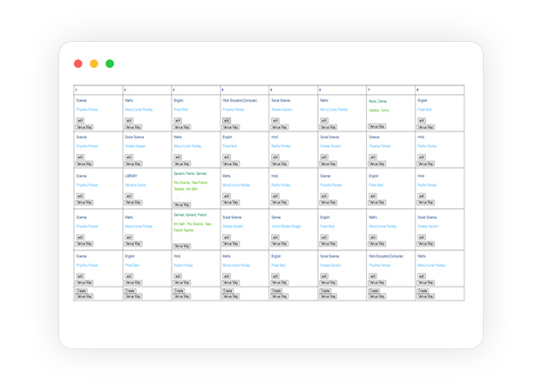Viewport: 542px width, 392px height.
Task: Click edit in period 7 Science cell
Action: click(x=373, y=158)
